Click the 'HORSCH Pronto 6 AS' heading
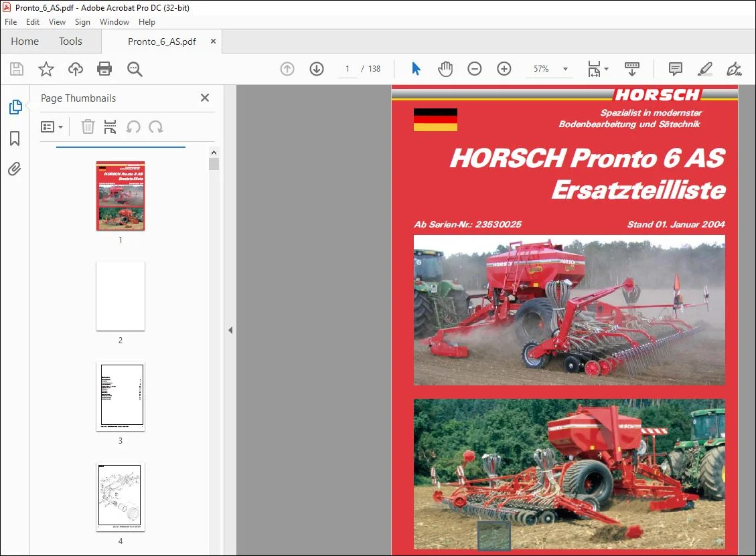 (x=587, y=158)
